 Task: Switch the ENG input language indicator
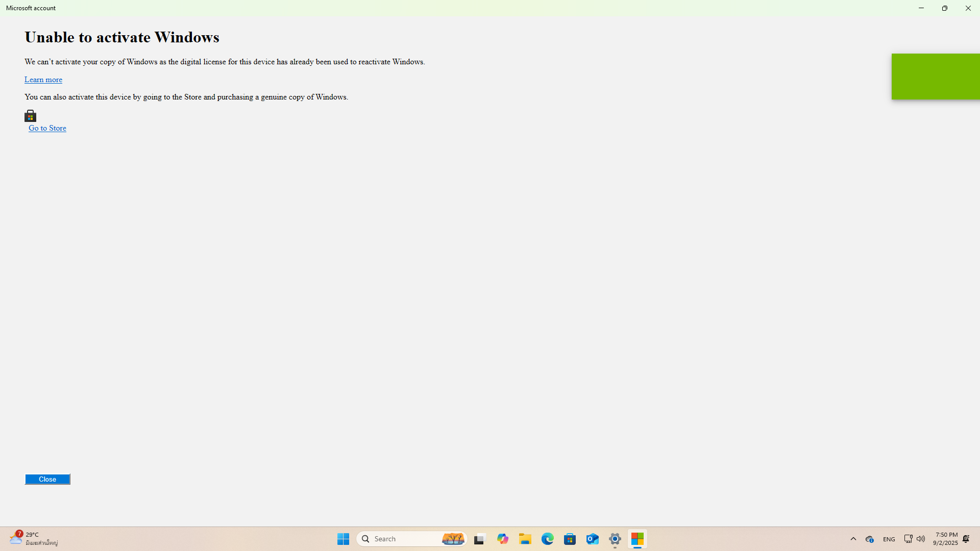pos(889,539)
